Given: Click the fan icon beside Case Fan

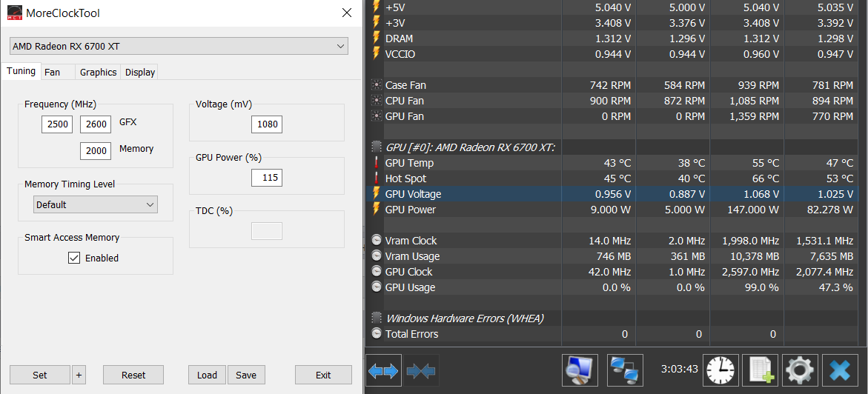Looking at the screenshot, I should point(377,85).
